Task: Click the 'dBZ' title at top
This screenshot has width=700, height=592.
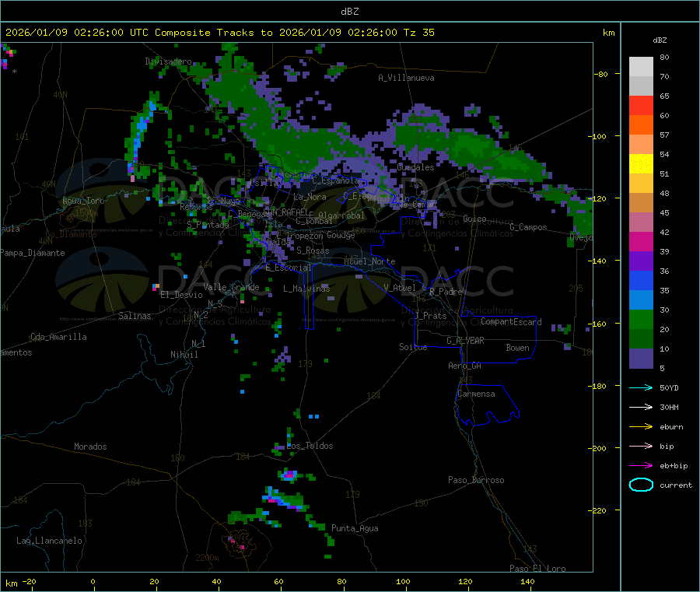Action: (x=349, y=12)
